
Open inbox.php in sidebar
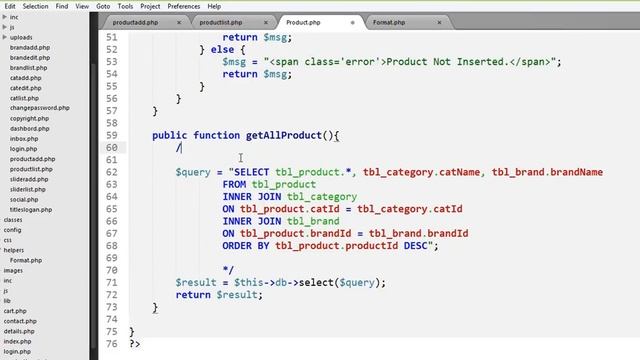[24, 139]
